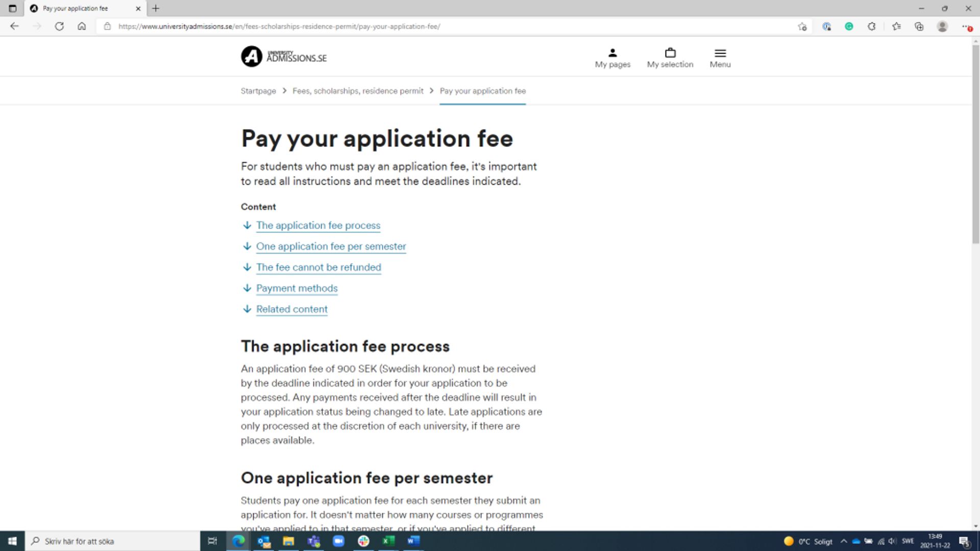
Task: Click the browser home icon
Action: coord(82,26)
